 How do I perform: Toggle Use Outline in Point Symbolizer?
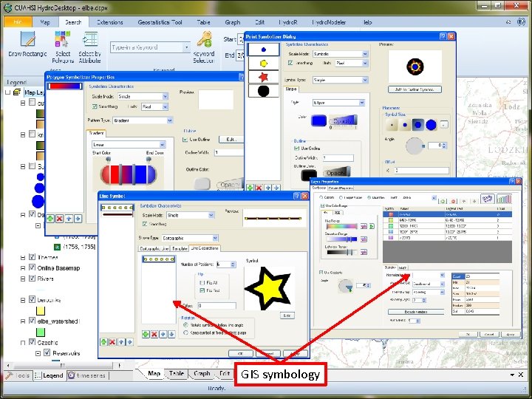coord(296,149)
